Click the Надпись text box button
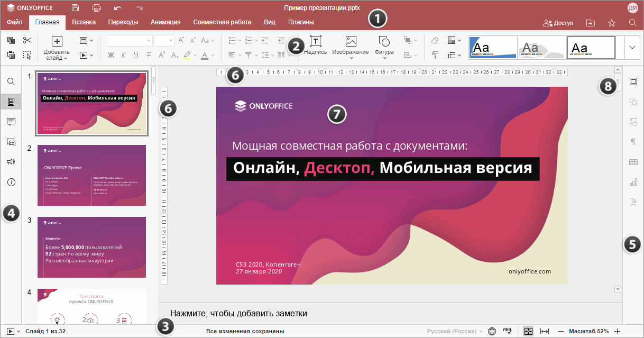 click(x=316, y=46)
